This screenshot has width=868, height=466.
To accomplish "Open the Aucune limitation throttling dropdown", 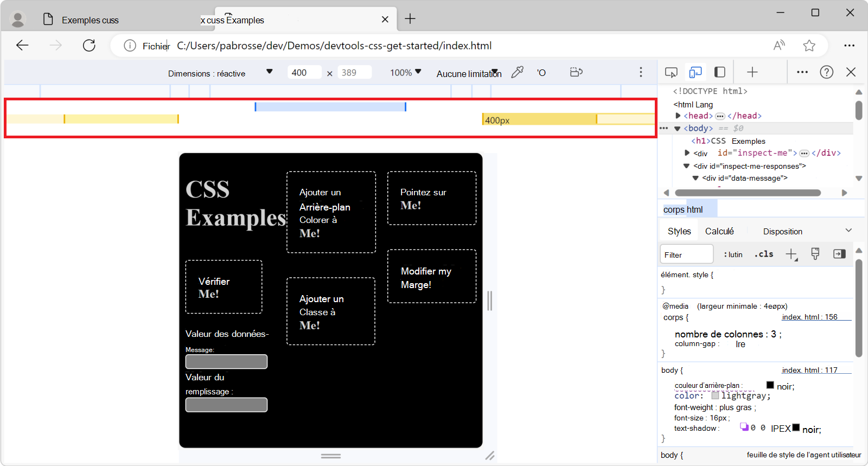I will 469,73.
